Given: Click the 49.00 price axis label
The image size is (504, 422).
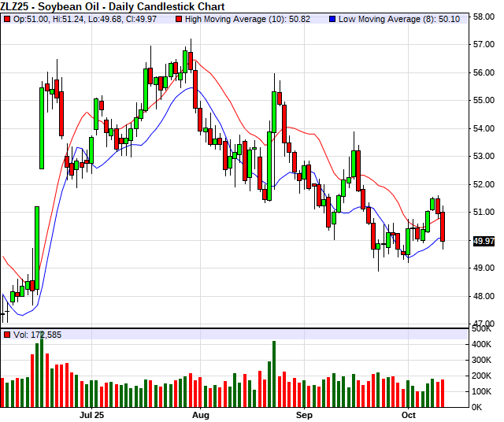Looking at the screenshot, I should click(484, 268).
